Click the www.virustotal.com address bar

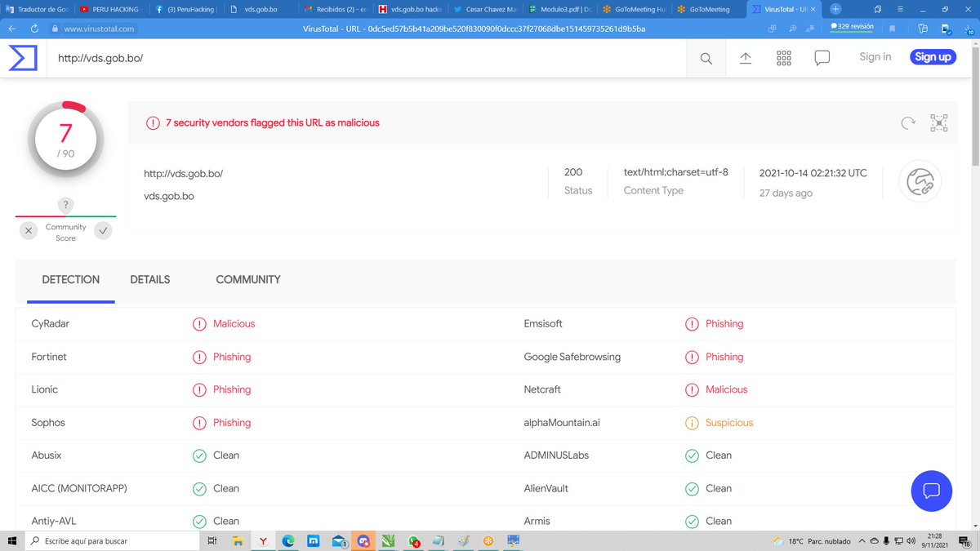pyautogui.click(x=99, y=29)
